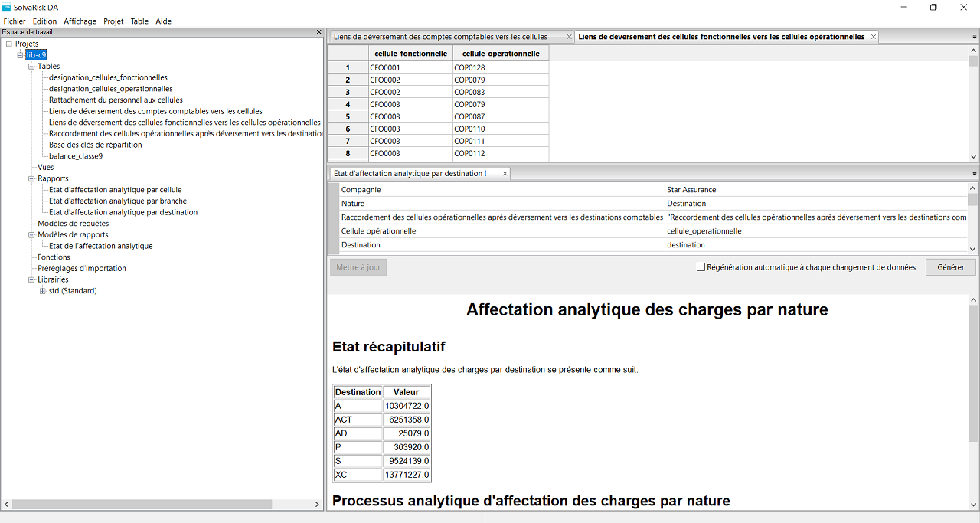Close the Espace de travail panel
The height and width of the screenshot is (523, 980).
point(319,32)
